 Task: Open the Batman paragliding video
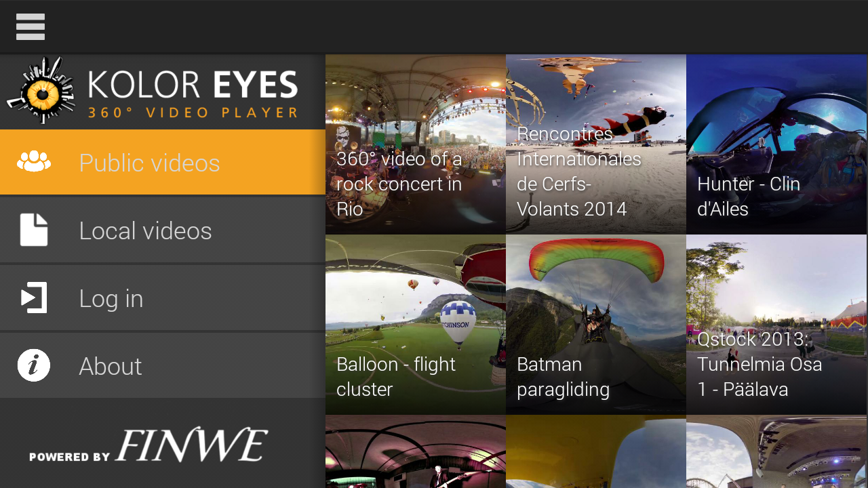click(596, 325)
